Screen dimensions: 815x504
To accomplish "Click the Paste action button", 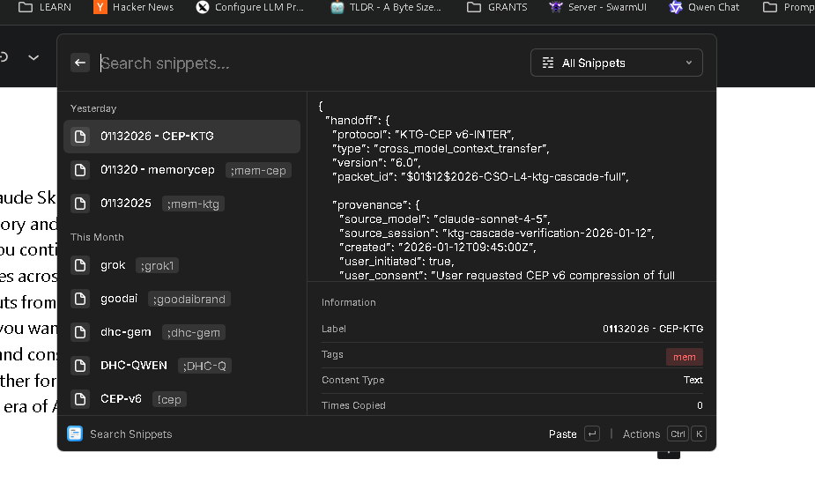I will point(563,434).
